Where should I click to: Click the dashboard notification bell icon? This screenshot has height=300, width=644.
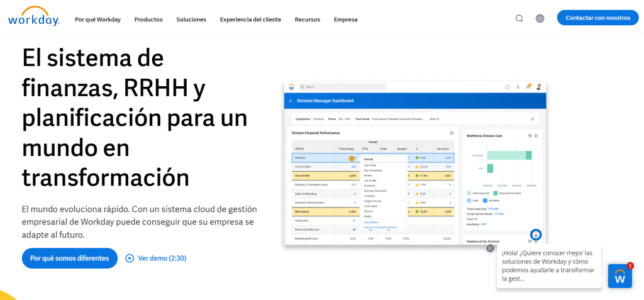[518, 87]
